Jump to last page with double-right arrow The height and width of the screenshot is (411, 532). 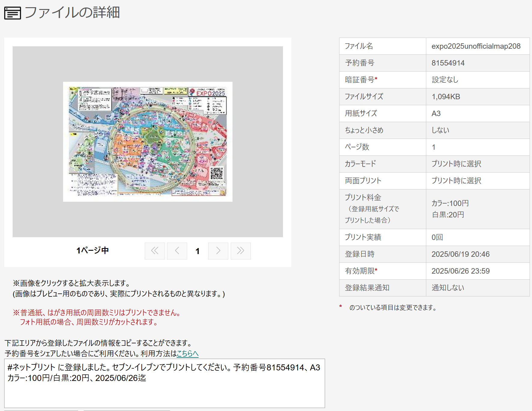click(x=240, y=251)
